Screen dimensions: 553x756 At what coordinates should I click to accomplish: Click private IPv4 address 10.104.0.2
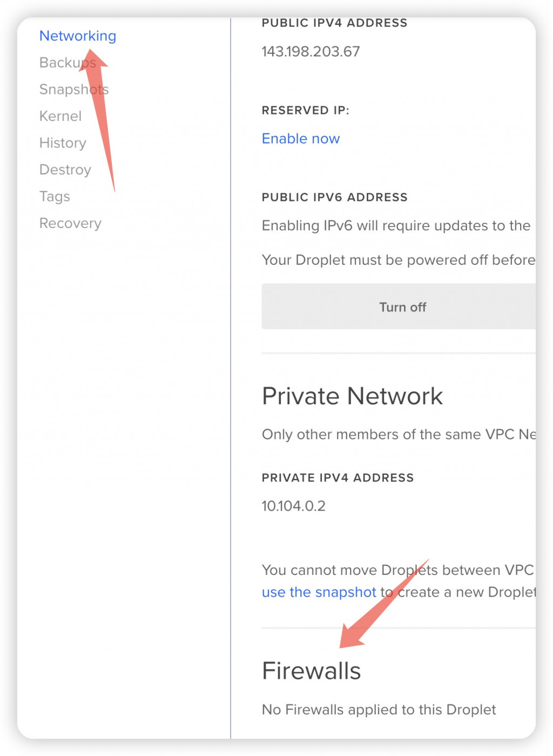[x=294, y=506]
